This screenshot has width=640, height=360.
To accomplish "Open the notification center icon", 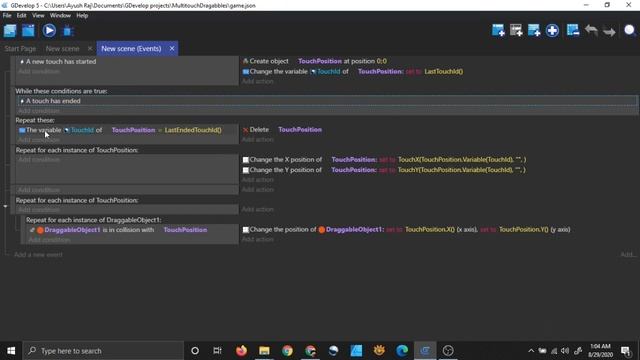I will tap(626, 351).
